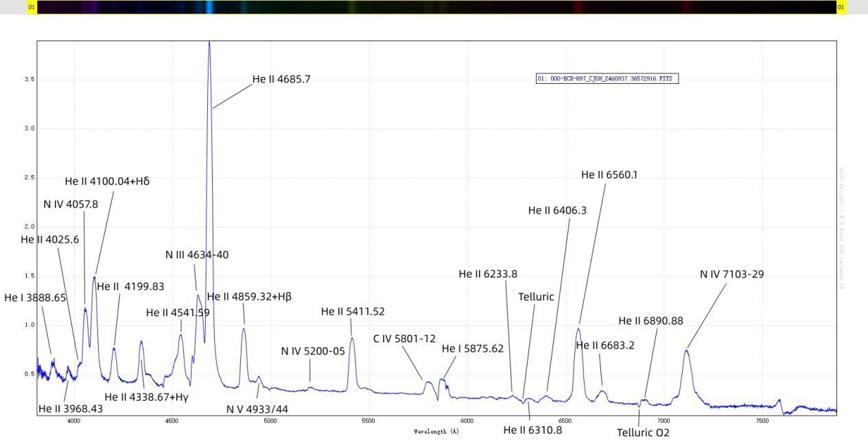Click the Telluric O2 annotation
868x441 pixels.
click(642, 432)
